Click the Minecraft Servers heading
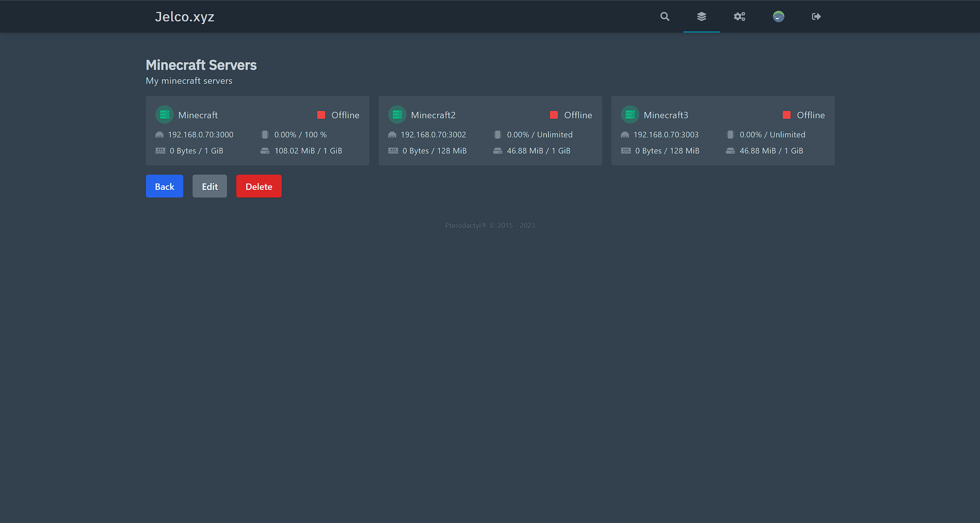 201,65
